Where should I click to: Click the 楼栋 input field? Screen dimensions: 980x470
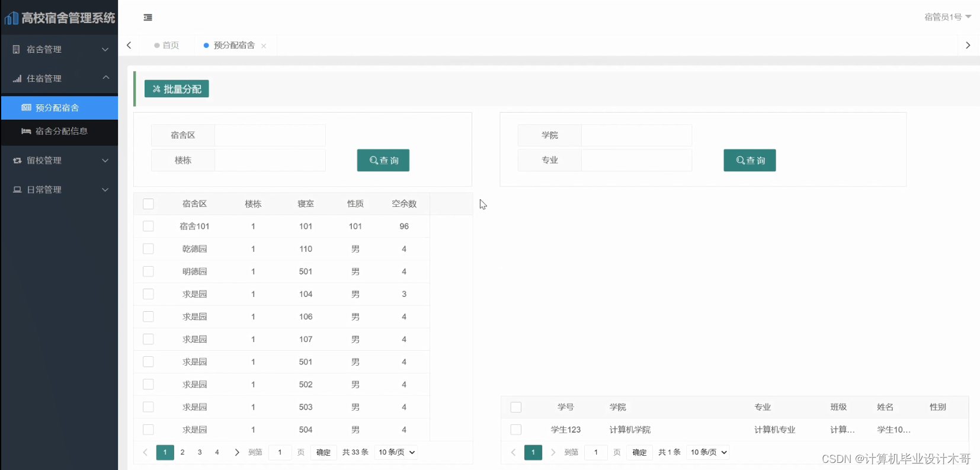270,160
